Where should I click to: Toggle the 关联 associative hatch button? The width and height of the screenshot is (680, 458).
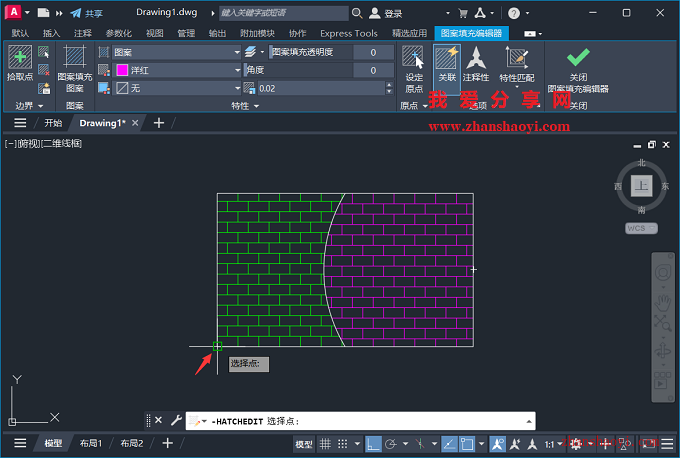[x=447, y=69]
